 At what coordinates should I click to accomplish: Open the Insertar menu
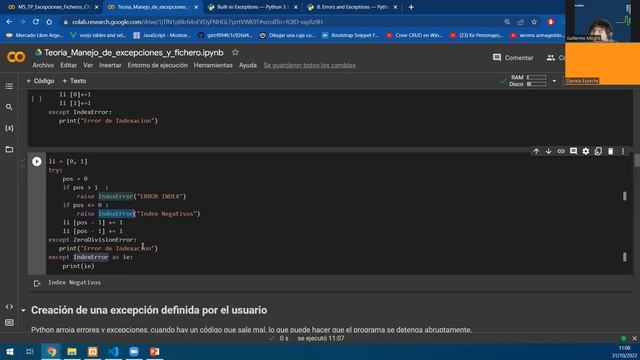click(110, 65)
